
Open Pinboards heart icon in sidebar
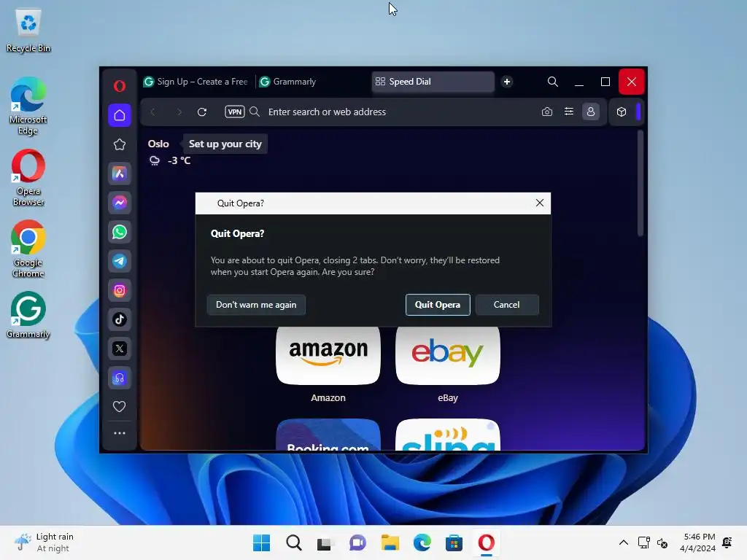(x=119, y=407)
